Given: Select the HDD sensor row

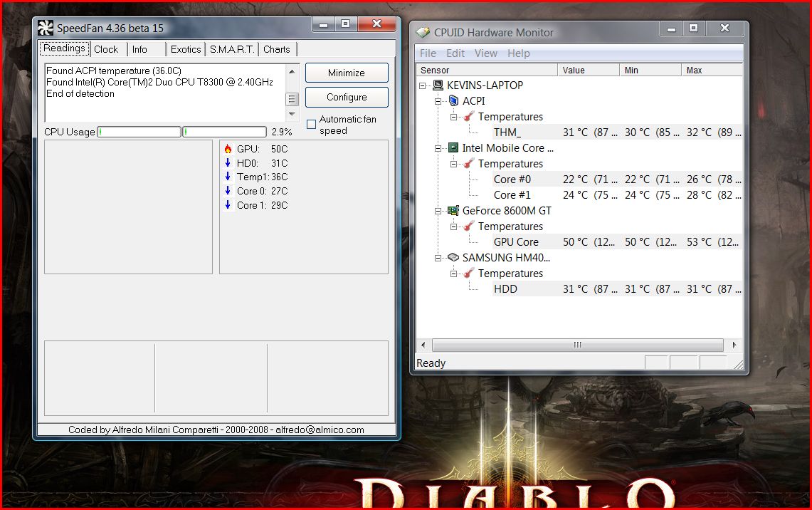Looking at the screenshot, I should [x=616, y=288].
